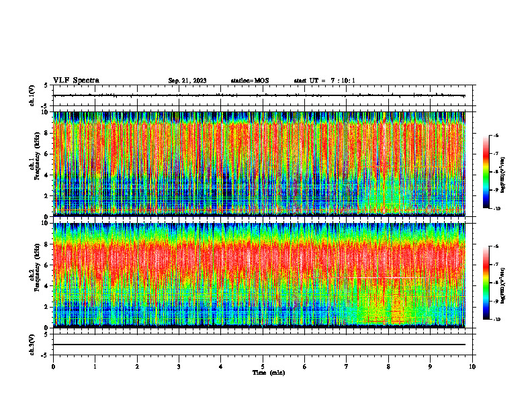Image resolution: width=532 pixels, height=411 pixels.
Task: Click the "-10" label on ch.2 colorbar
Action: pyautogui.click(x=496, y=320)
